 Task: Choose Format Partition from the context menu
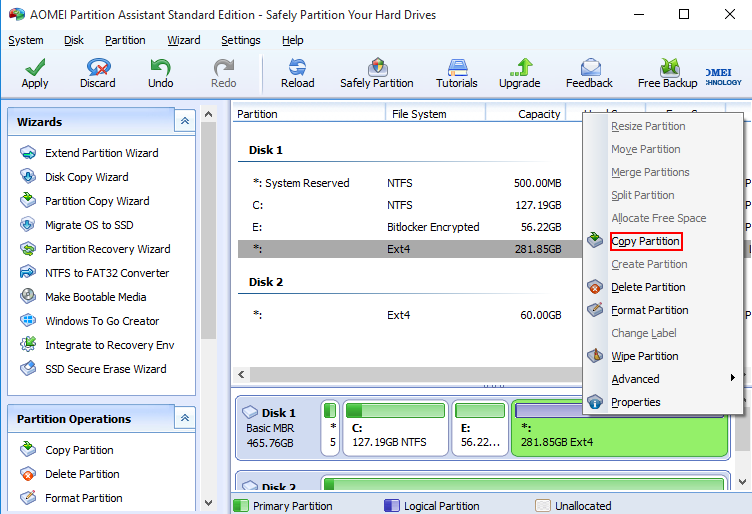coord(649,310)
